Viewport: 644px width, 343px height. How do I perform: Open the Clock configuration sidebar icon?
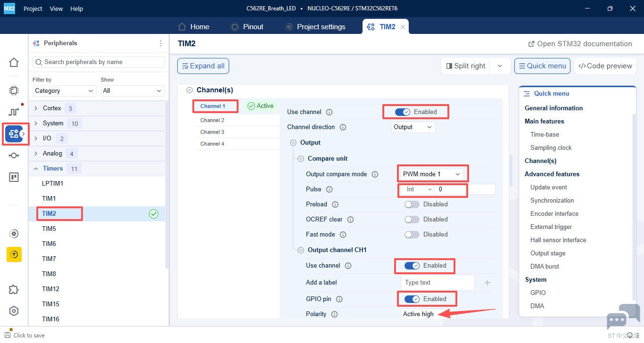(14, 112)
